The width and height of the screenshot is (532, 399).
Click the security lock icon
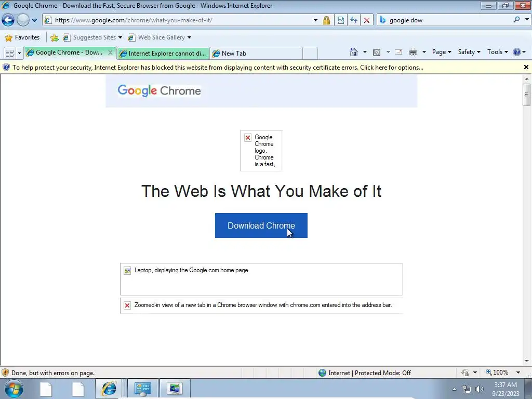(x=326, y=20)
